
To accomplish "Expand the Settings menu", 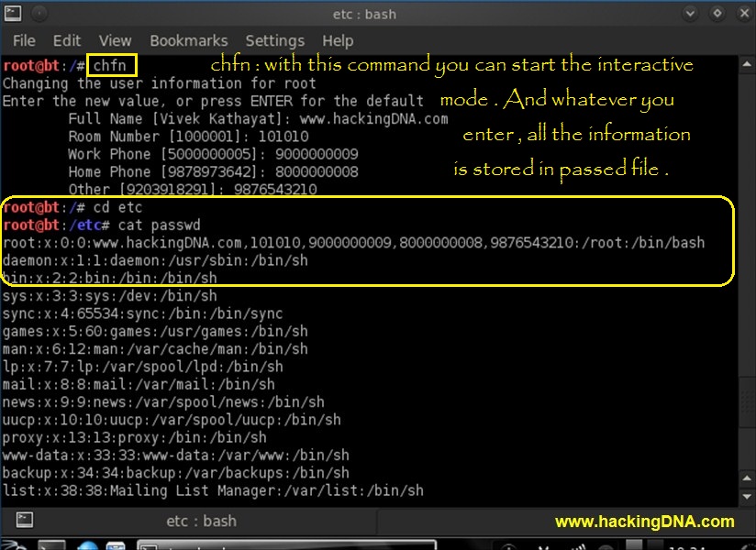I will click(275, 40).
